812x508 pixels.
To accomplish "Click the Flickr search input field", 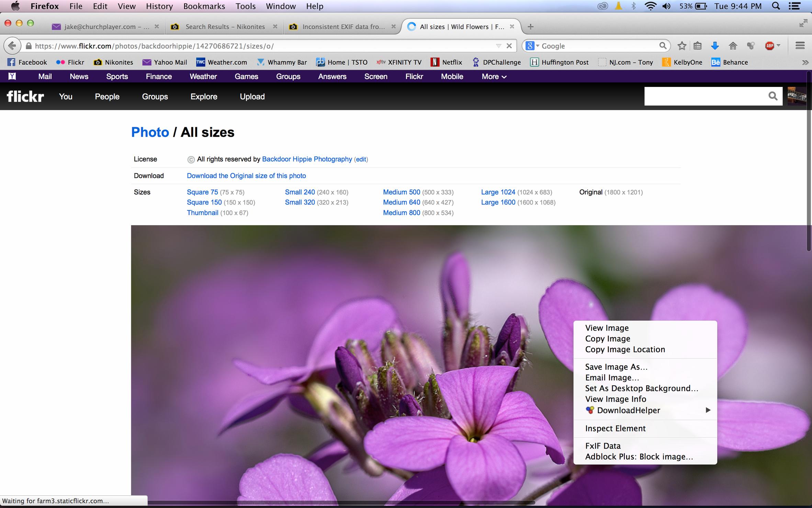I will [704, 96].
